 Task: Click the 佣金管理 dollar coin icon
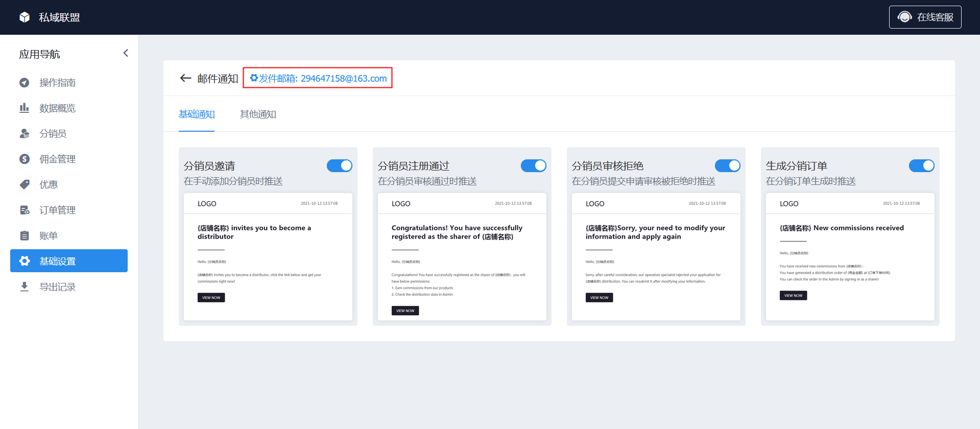coord(25,159)
